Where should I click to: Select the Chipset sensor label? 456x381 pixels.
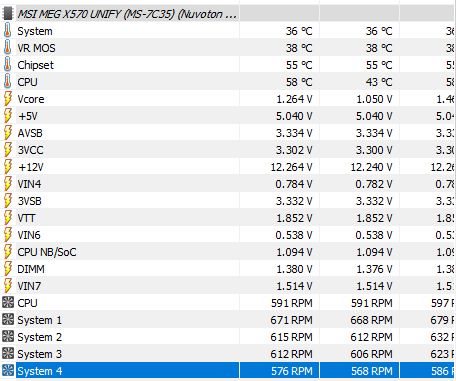tap(35, 65)
